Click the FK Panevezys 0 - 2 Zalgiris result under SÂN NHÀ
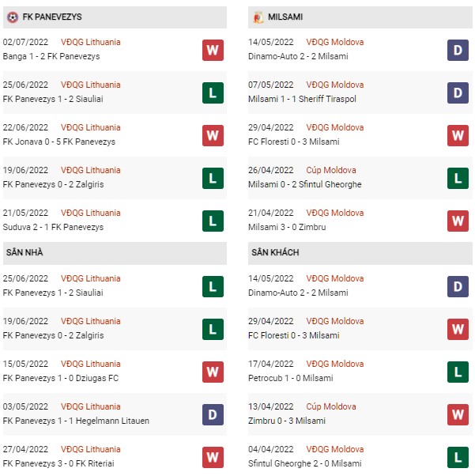Screen dimensions: 475x476 (x=54, y=335)
